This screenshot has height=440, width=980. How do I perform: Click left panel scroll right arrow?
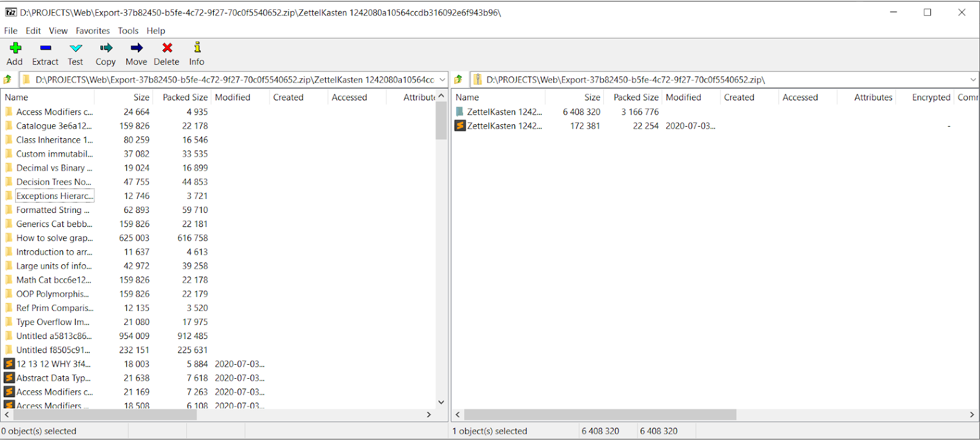(429, 414)
